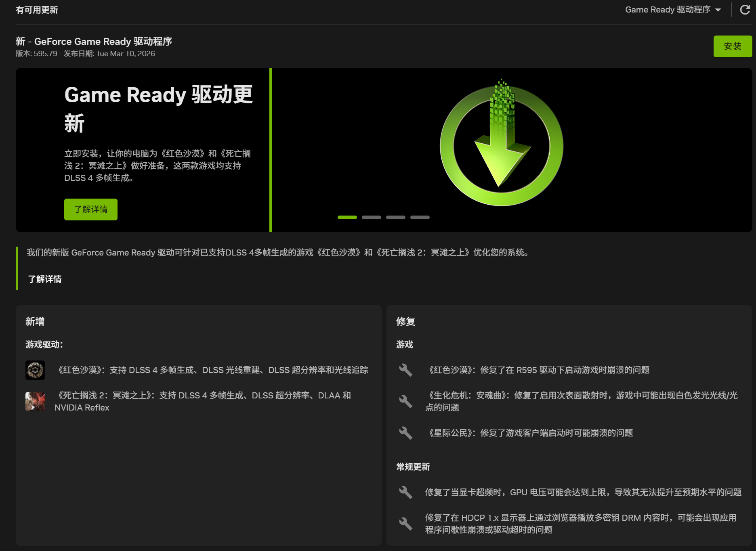Viewport: 756px width, 551px height.
Task: Click the 《红色沙漠》: 支持 DLSS 4 多帧生成 entry
Action: [x=211, y=370]
